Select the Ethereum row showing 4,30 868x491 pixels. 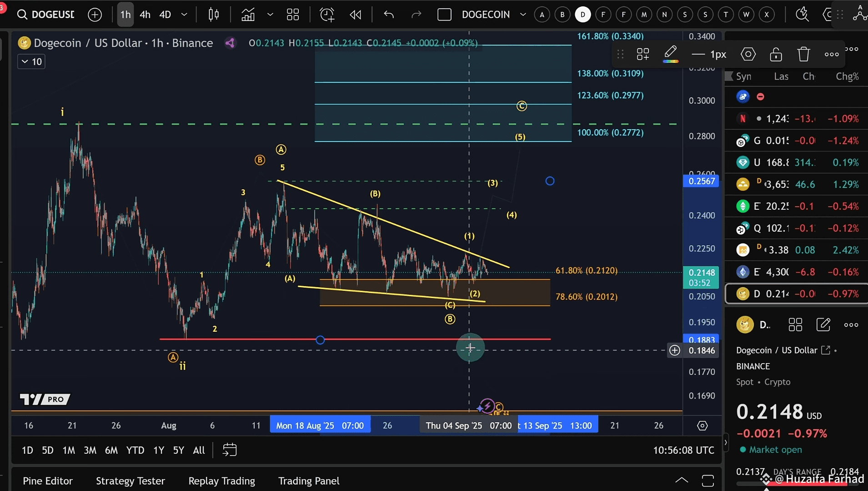pyautogui.click(x=797, y=272)
